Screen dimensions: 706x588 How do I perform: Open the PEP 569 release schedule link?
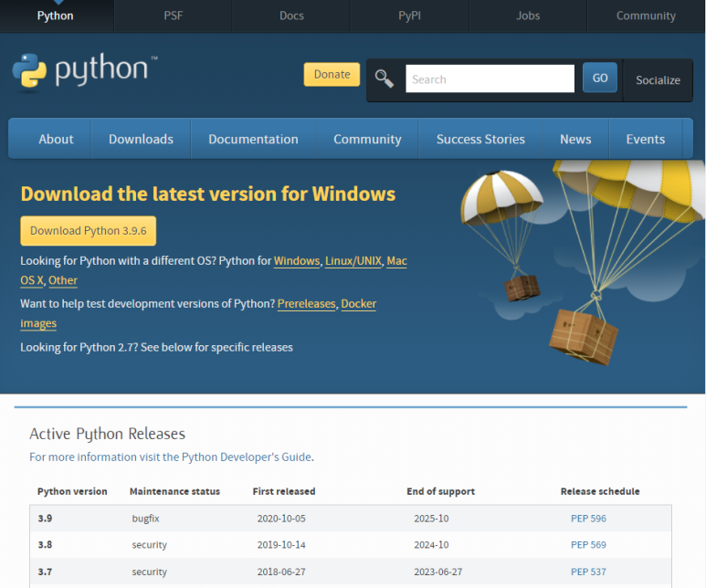click(588, 545)
